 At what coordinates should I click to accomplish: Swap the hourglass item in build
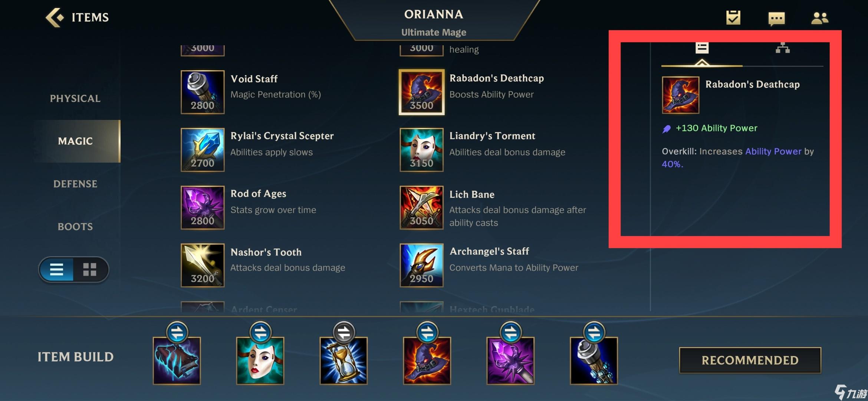344,332
